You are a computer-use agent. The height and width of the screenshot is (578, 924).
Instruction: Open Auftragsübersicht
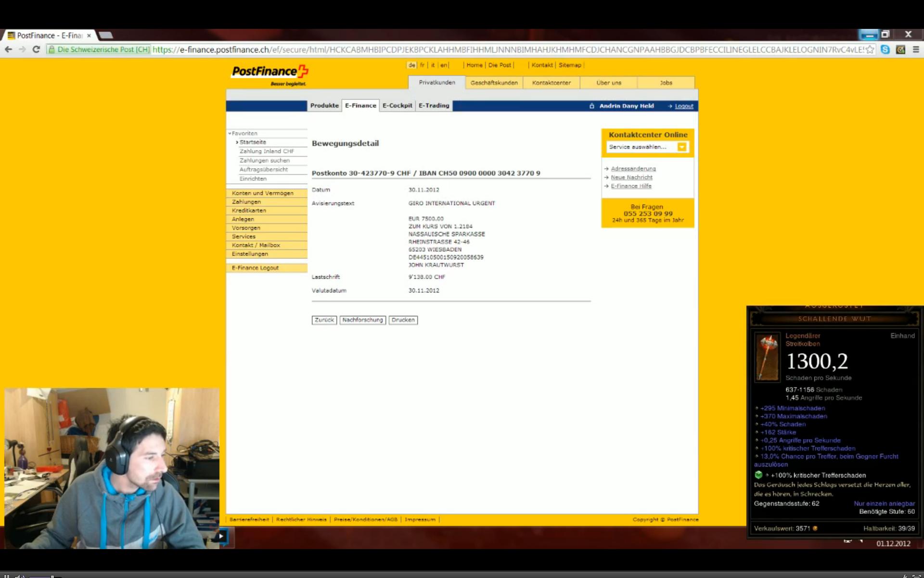tap(264, 170)
